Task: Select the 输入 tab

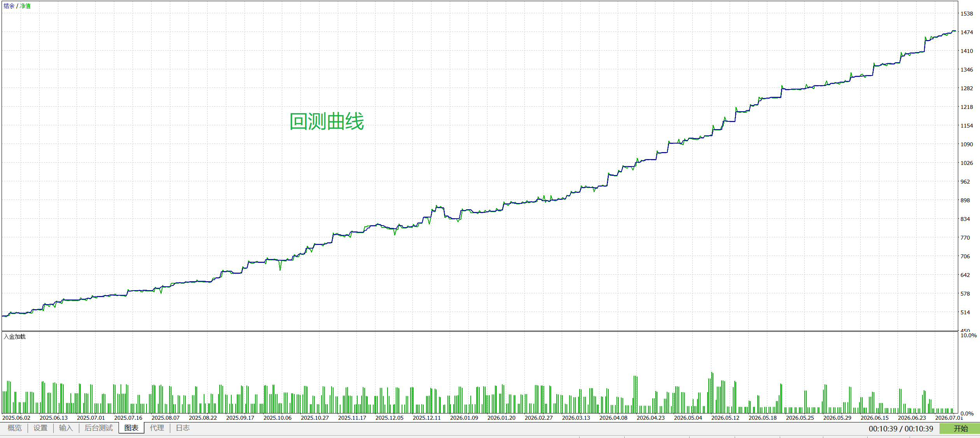Action: (66, 428)
